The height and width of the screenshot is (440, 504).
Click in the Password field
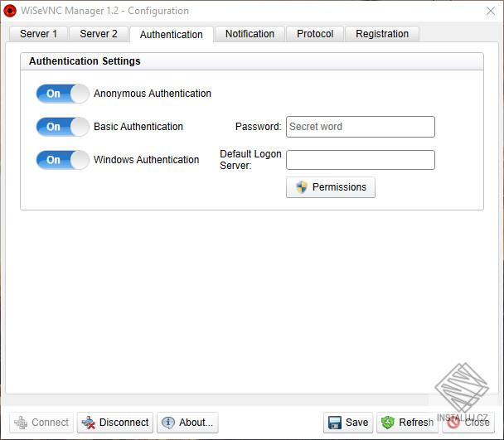pyautogui.click(x=361, y=127)
